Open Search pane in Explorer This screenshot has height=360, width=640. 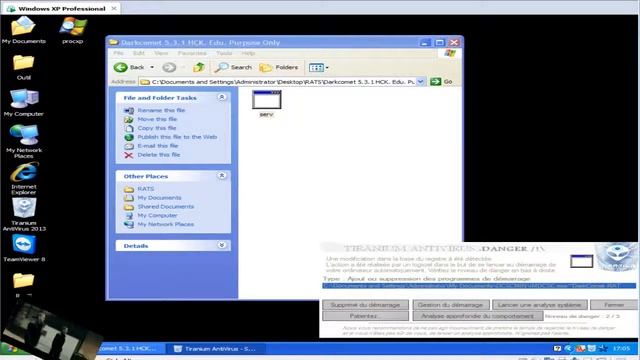233,67
